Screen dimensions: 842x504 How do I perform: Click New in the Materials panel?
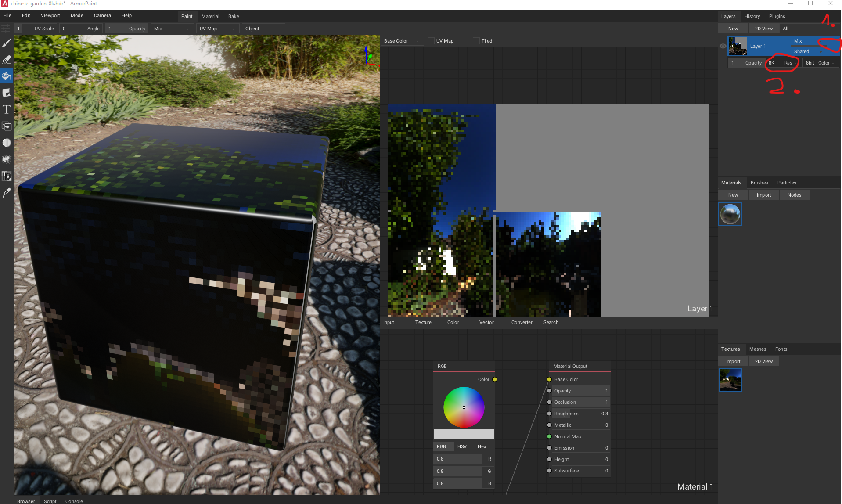point(732,194)
